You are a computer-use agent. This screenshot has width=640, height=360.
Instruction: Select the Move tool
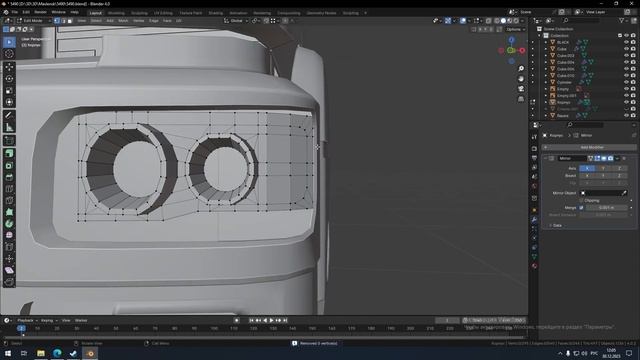click(x=9, y=67)
